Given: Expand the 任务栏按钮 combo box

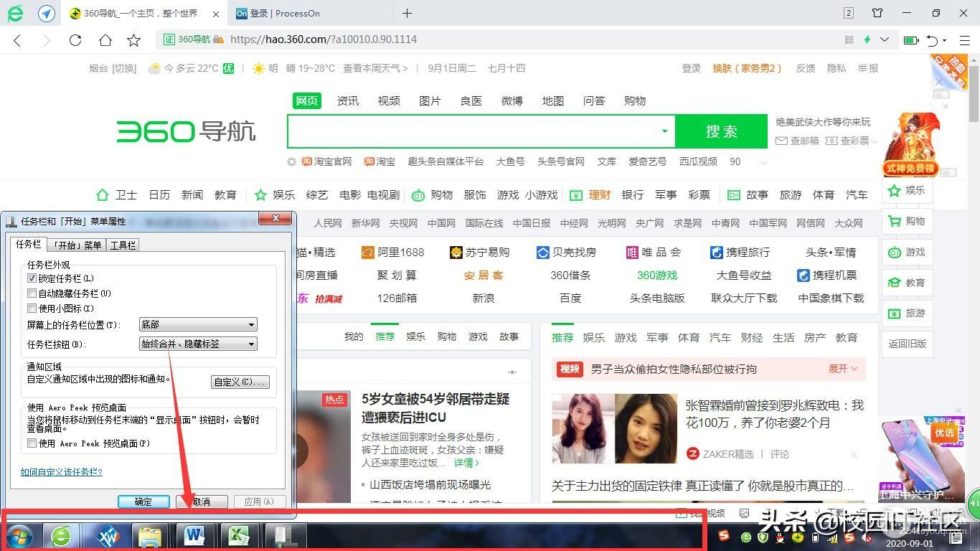Looking at the screenshot, I should click(x=198, y=344).
